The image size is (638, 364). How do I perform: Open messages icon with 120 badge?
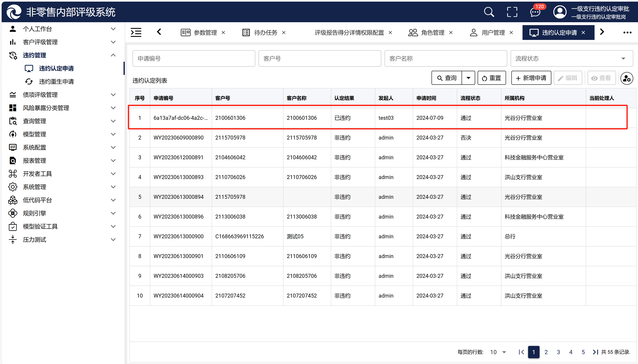pos(535,12)
